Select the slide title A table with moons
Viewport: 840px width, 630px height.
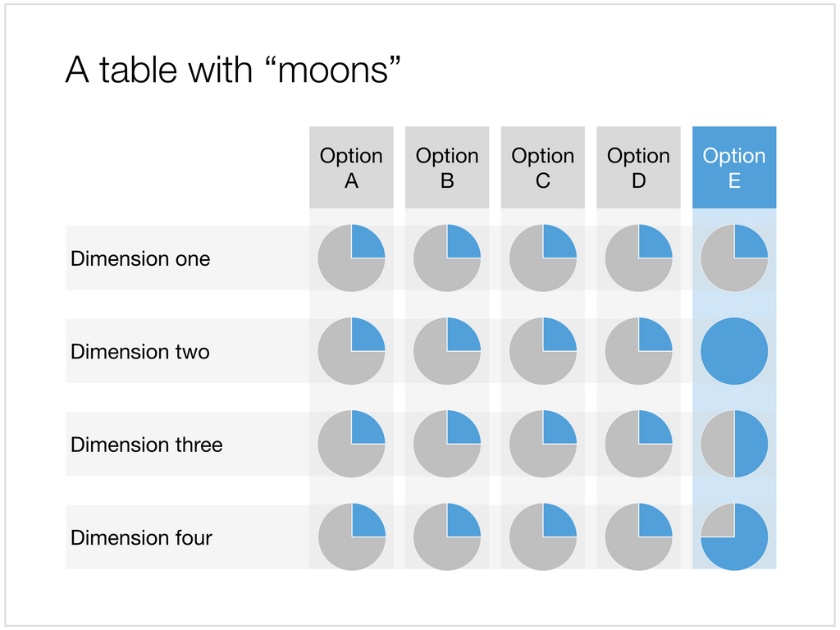(x=233, y=70)
